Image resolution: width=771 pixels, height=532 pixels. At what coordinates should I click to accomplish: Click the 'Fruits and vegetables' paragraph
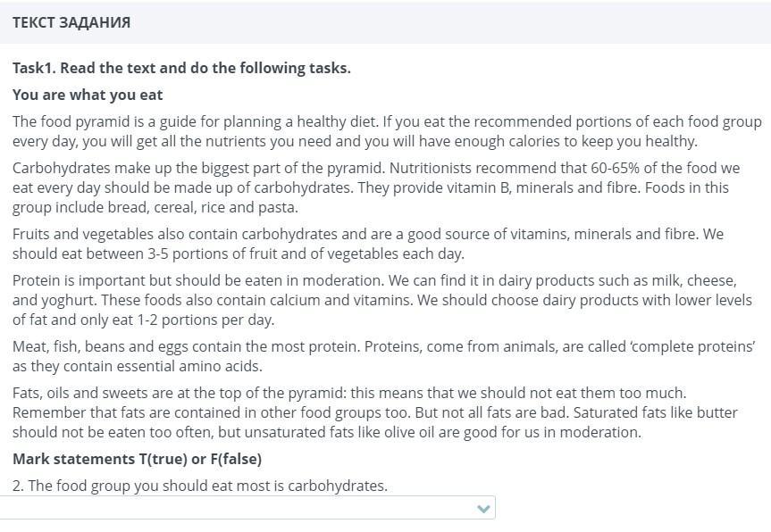coord(368,244)
